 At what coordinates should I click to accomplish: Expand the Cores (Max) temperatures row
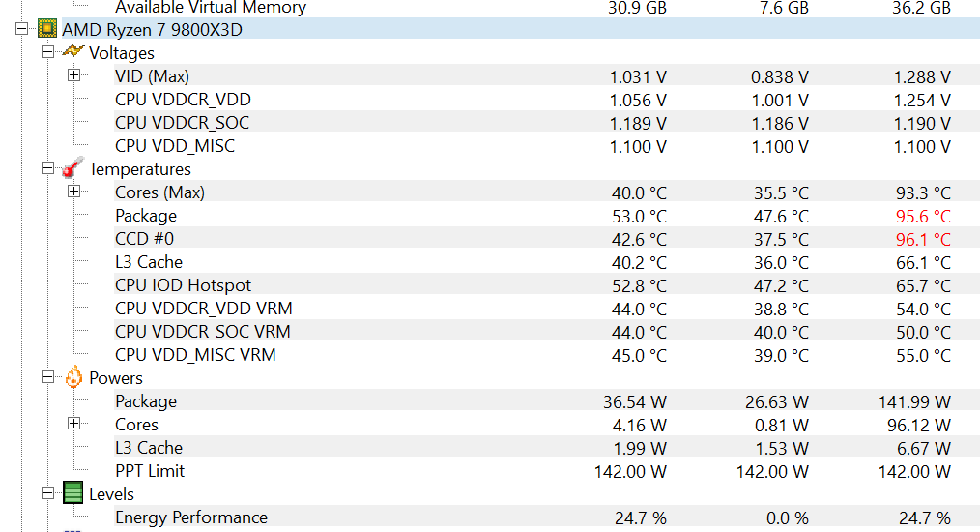pyautogui.click(x=73, y=191)
